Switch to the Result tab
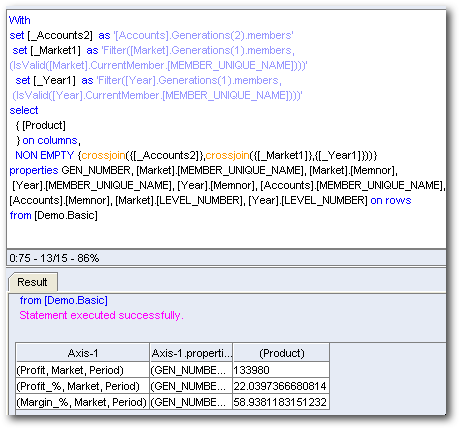 point(32,282)
